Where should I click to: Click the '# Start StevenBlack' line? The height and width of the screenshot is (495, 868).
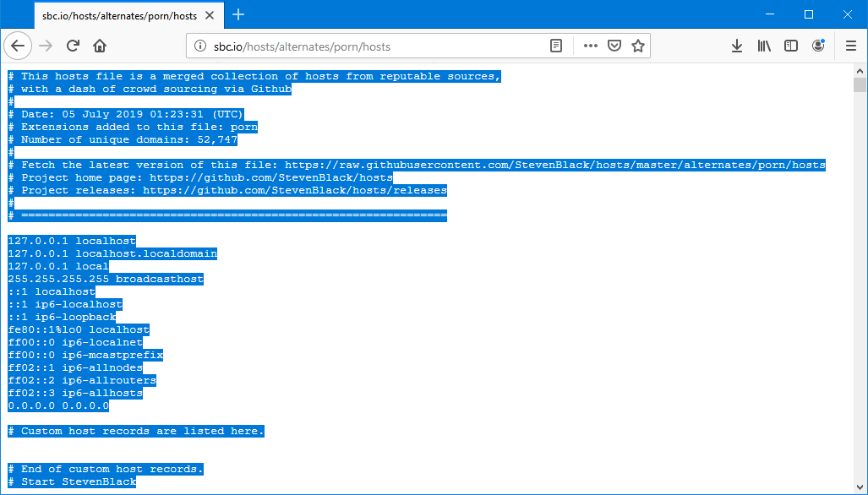coord(72,481)
